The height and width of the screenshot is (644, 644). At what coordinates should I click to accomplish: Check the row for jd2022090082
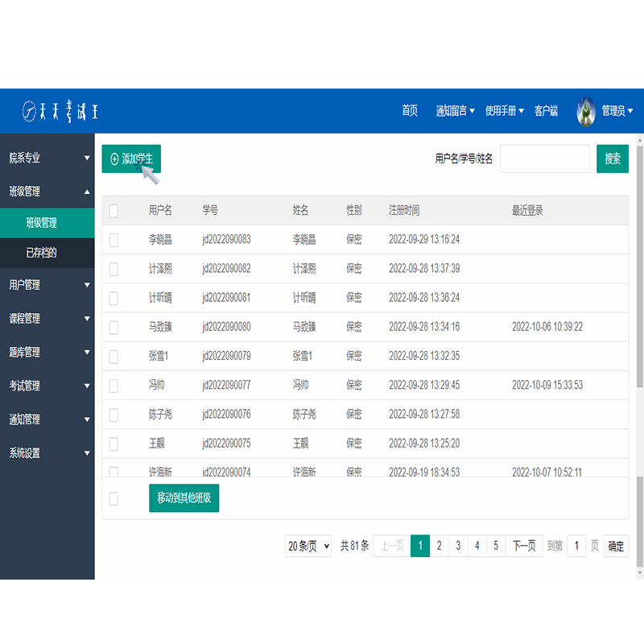[x=114, y=269]
